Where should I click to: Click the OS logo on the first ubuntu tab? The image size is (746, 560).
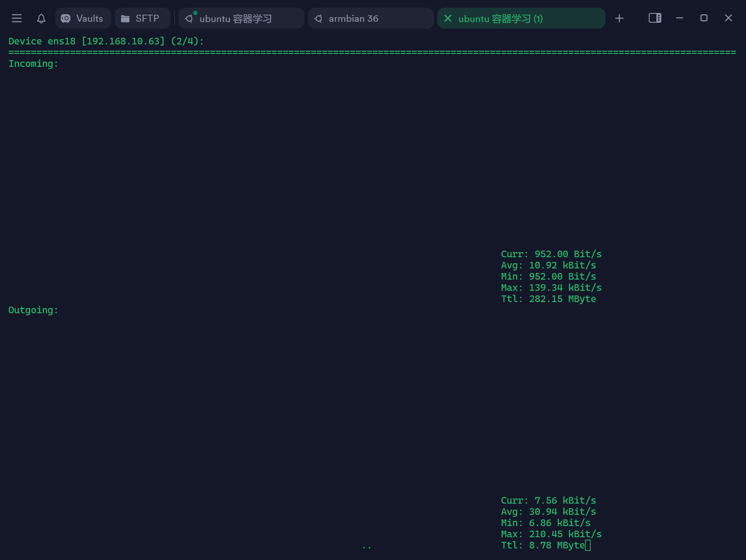click(x=189, y=18)
